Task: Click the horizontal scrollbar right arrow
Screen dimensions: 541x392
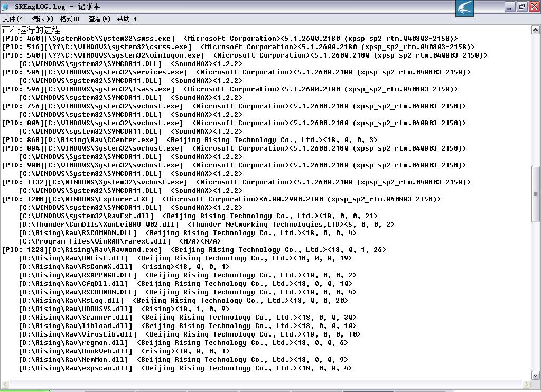Action: (x=527, y=384)
